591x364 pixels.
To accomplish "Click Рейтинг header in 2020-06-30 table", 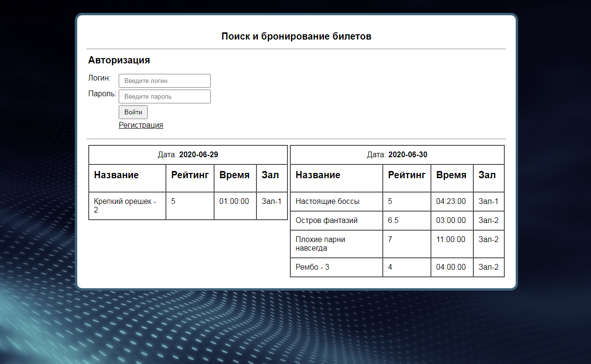I will tap(407, 178).
